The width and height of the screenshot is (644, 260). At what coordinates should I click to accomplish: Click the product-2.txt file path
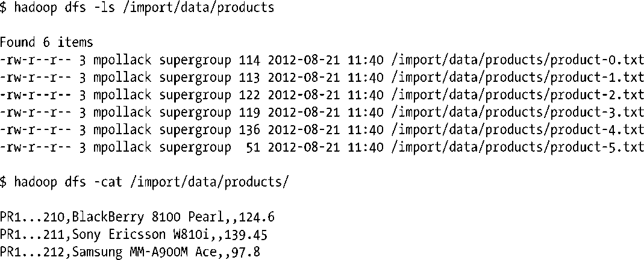(517, 95)
